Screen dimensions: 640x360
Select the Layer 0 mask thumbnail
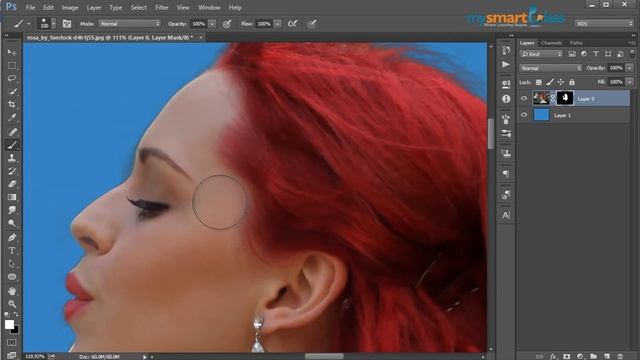[x=565, y=98]
